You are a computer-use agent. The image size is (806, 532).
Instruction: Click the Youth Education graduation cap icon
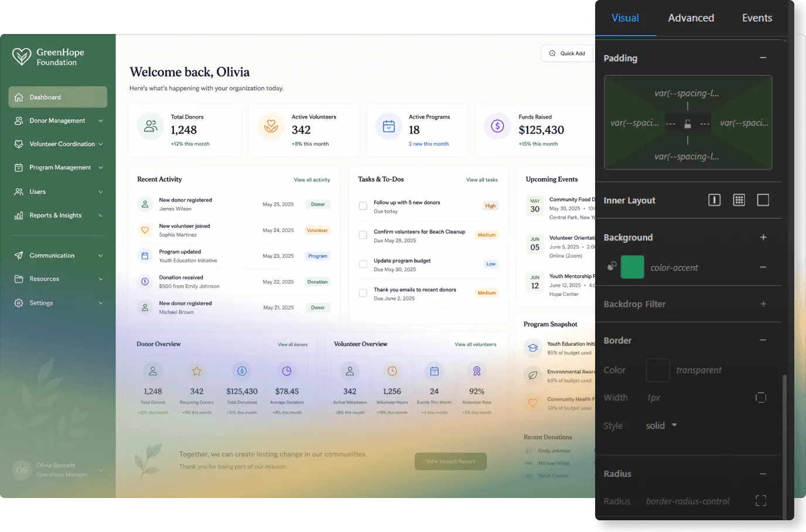coord(532,348)
